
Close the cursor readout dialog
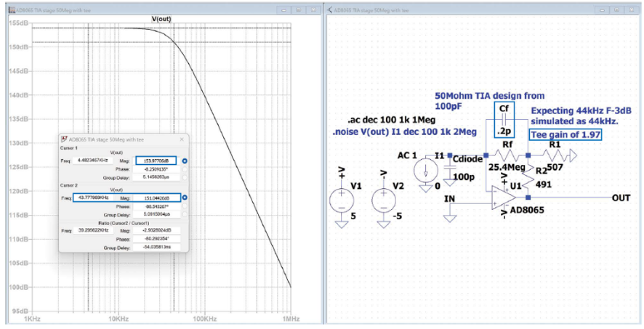[x=181, y=139]
